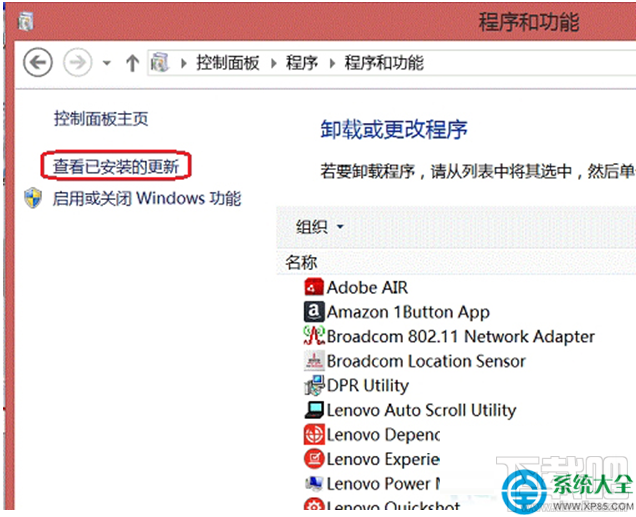Select the Lenovo Power entry

coord(383,483)
